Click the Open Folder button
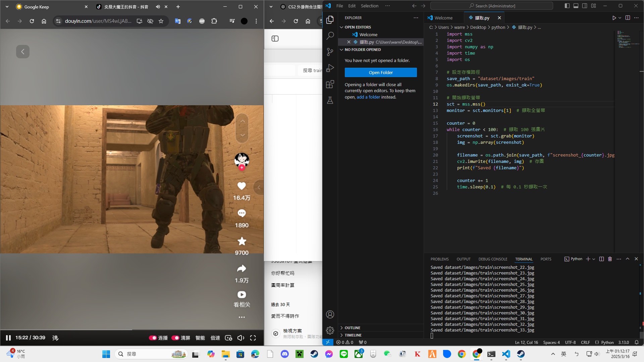Image resolution: width=644 pixels, height=362 pixels. [x=381, y=72]
